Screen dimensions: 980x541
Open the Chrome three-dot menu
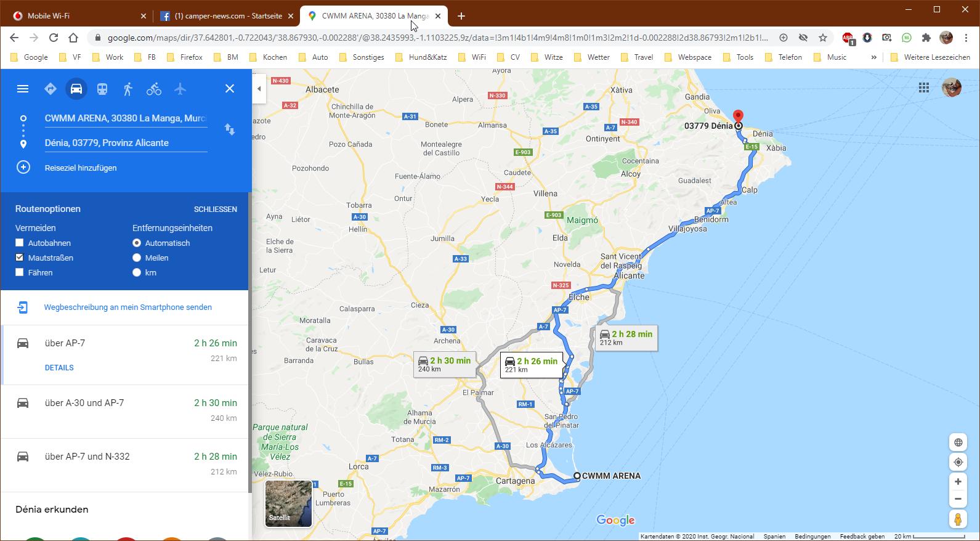966,38
